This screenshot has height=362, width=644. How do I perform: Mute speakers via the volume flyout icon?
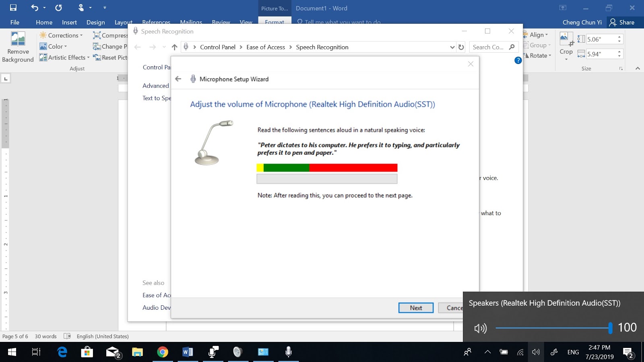481,328
